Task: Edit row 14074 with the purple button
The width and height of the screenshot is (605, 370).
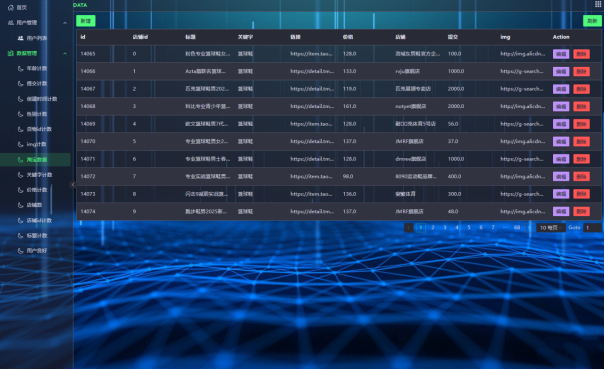Action: click(561, 211)
